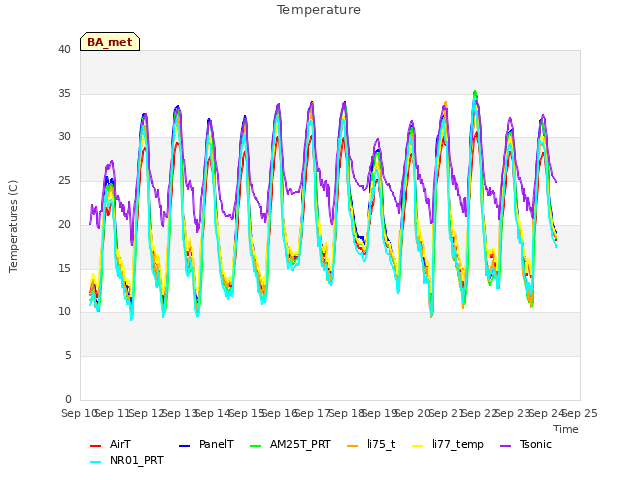Click the blue PanelT legend color marker
This screenshot has width=640, height=480.
(x=184, y=446)
